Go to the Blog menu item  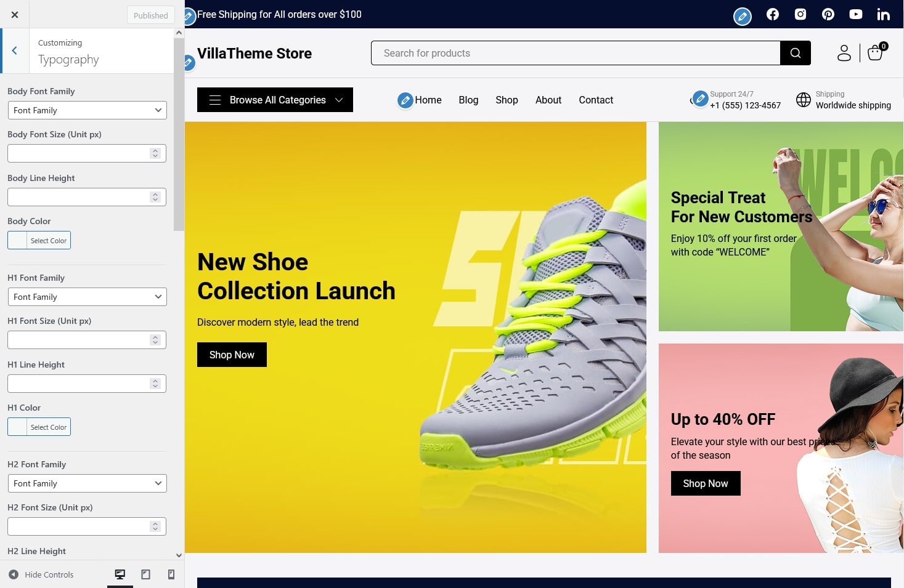coord(468,100)
